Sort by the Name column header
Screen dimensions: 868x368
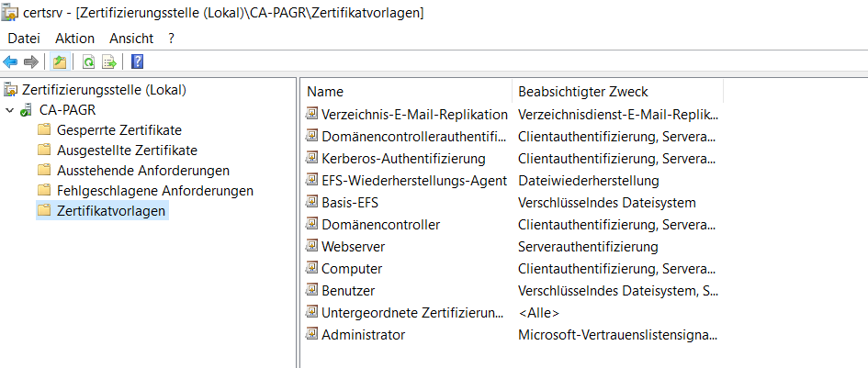pyautogui.click(x=407, y=91)
